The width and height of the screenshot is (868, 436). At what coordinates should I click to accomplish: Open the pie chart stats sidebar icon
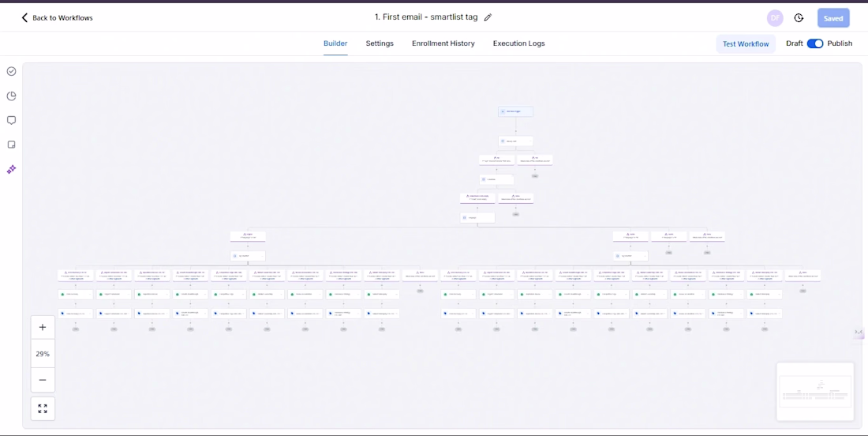coord(11,96)
